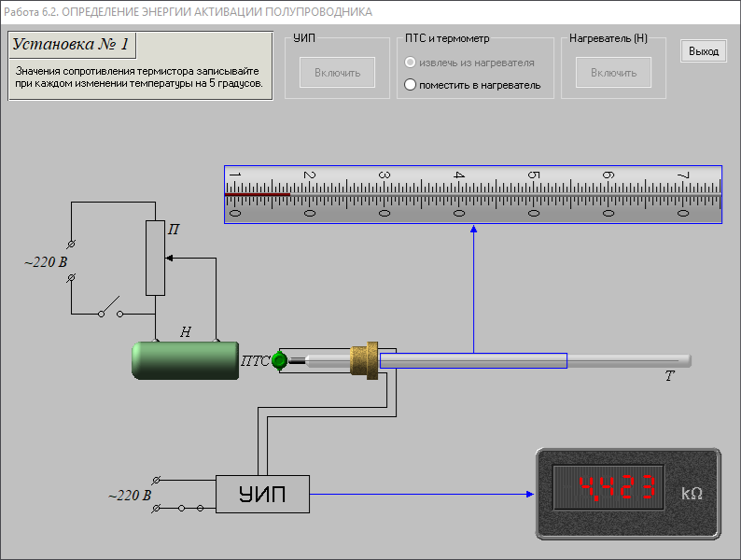
Task: Click the brass thermometer fitting
Action: tap(364, 360)
